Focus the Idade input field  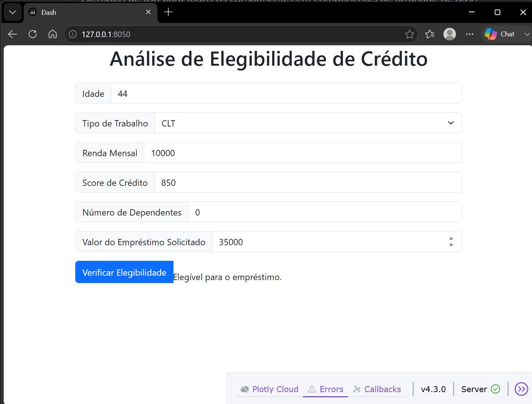coord(286,93)
